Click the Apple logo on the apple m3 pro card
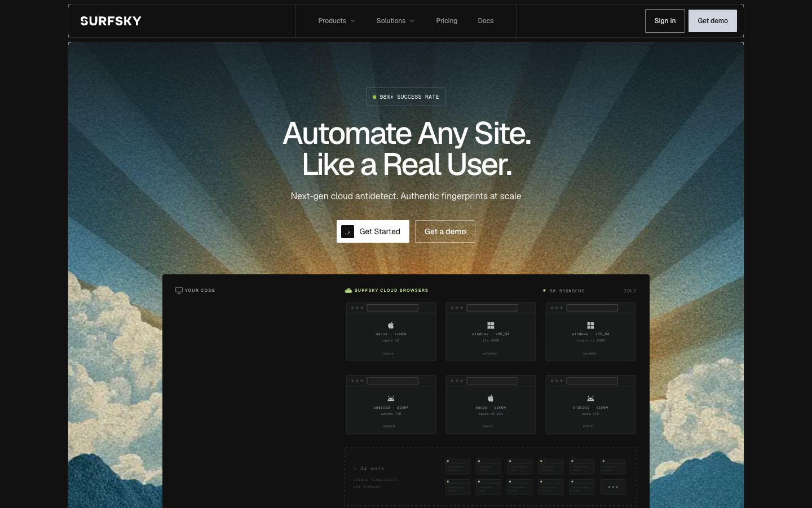The height and width of the screenshot is (508, 812). point(491,398)
